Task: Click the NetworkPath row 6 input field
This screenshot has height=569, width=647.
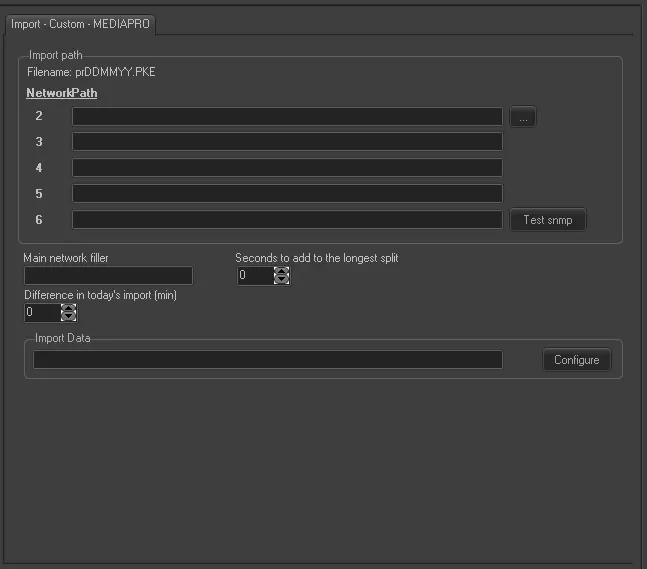Action: tap(287, 220)
